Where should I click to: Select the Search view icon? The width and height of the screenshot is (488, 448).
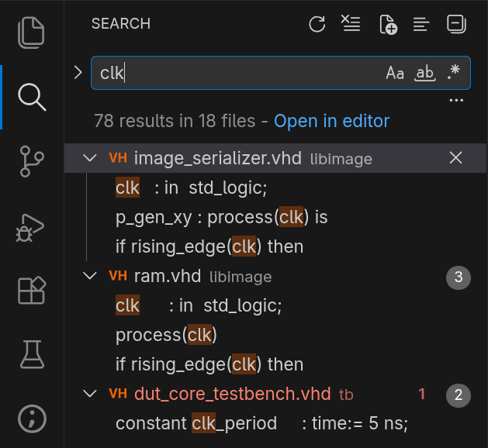(32, 97)
